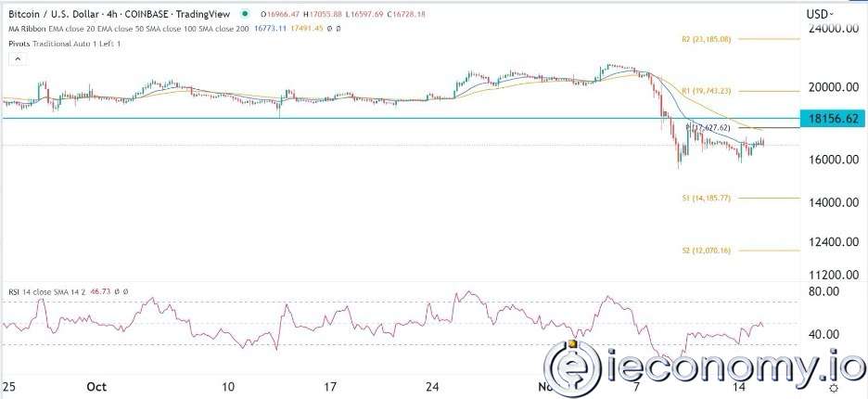Click the 24 date label on time axis
Screen dimensions: 868x399
(433, 386)
